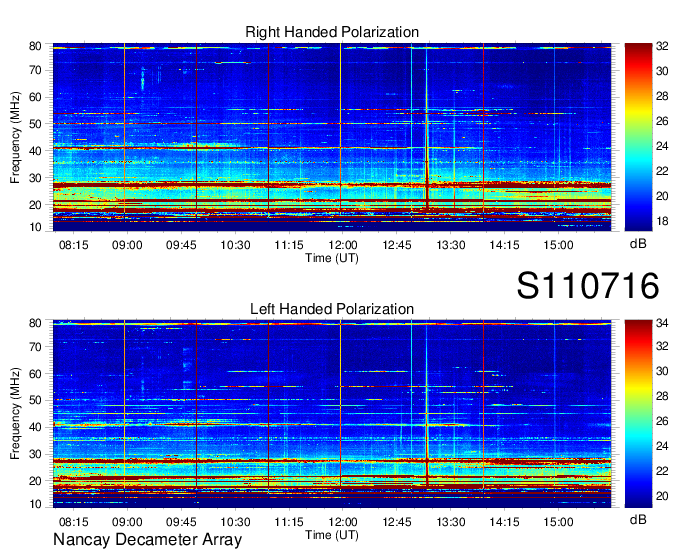The height and width of the screenshot is (552, 680).
Task: Click the 09:00 tick of Right Handed plot
Action: click(127, 245)
